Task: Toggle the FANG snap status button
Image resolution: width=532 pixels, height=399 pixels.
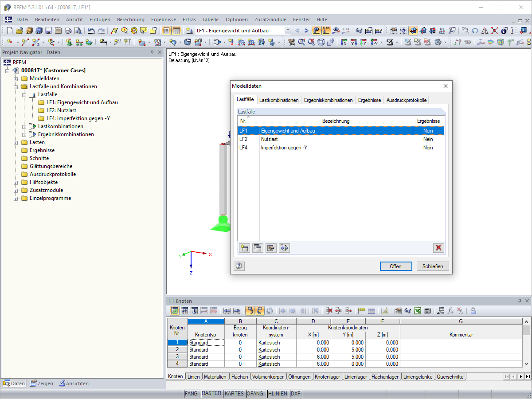Action: tap(192, 394)
